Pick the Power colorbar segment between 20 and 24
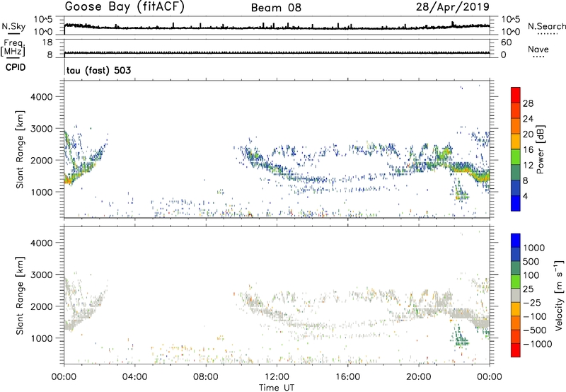The image size is (566, 392). tap(516, 126)
